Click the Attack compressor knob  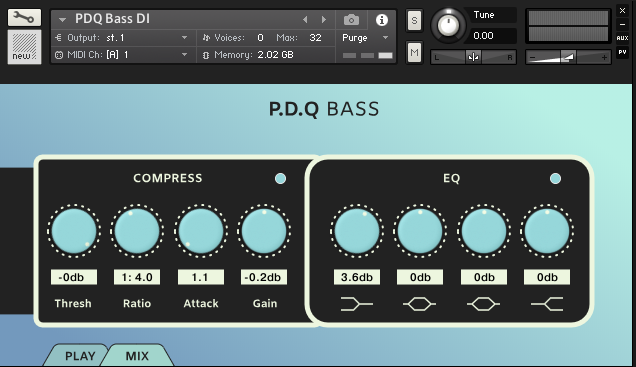click(201, 231)
